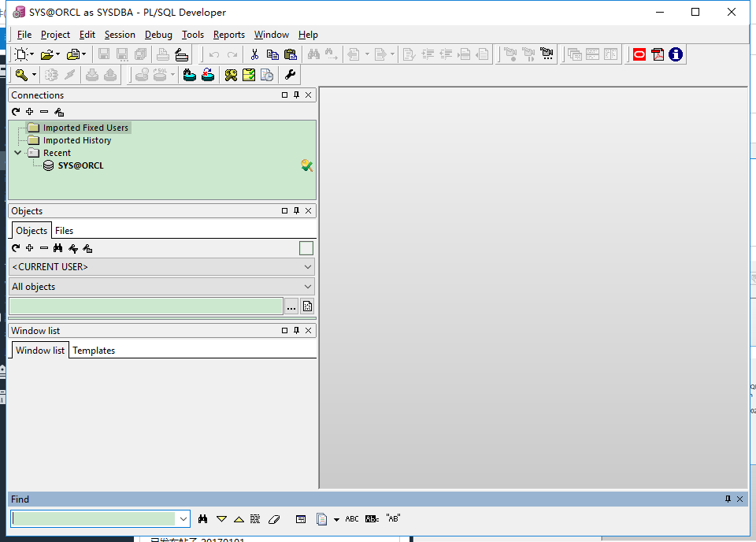
Task: Pin the Window list panel
Action: [x=297, y=330]
